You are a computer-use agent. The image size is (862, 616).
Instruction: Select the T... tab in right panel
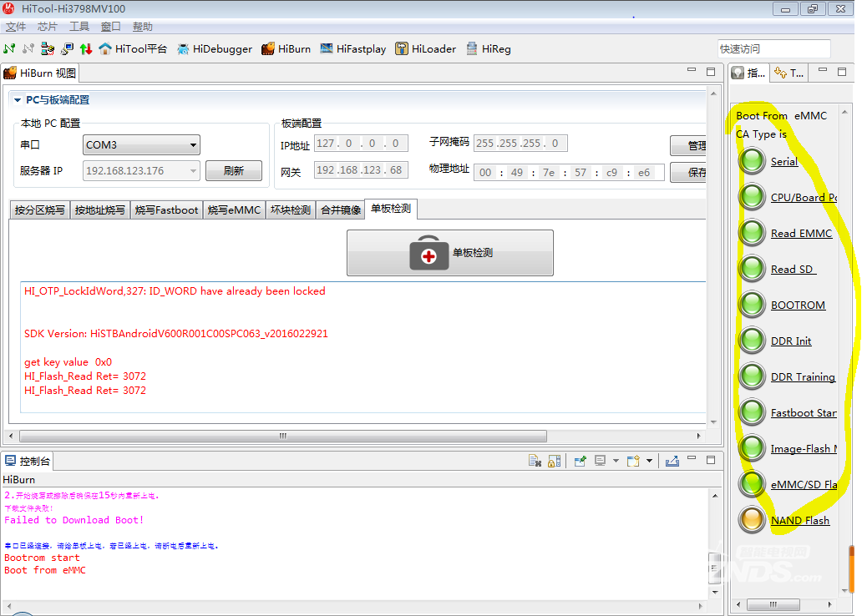(788, 73)
